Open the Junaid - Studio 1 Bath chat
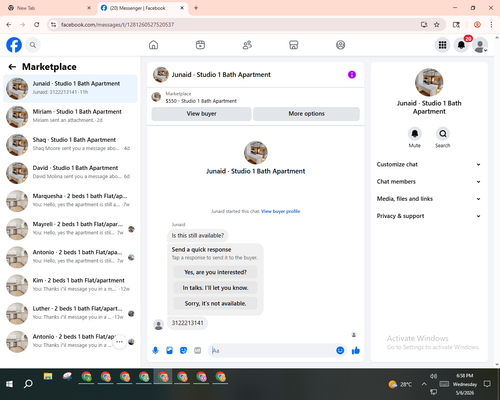The width and height of the screenshot is (500, 400). point(70,89)
